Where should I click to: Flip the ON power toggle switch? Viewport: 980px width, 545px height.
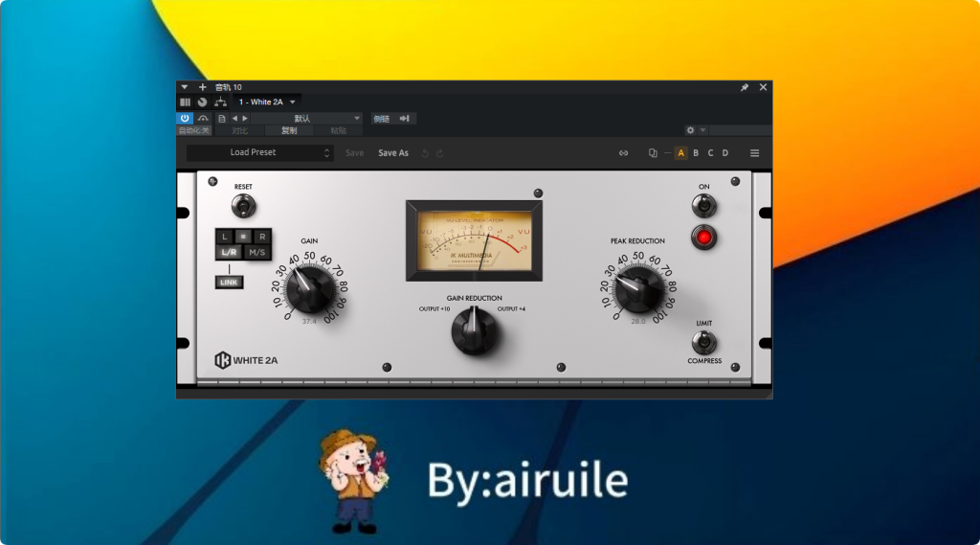(x=703, y=206)
